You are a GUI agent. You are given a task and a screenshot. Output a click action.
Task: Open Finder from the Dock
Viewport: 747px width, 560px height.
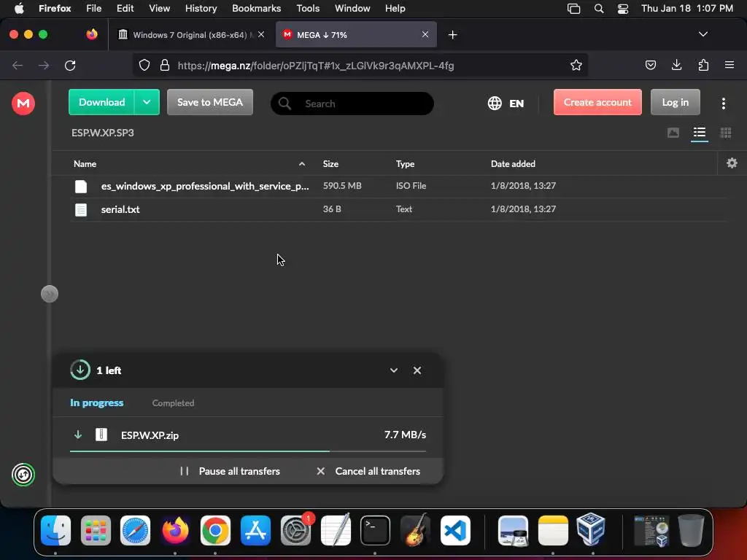pyautogui.click(x=55, y=530)
